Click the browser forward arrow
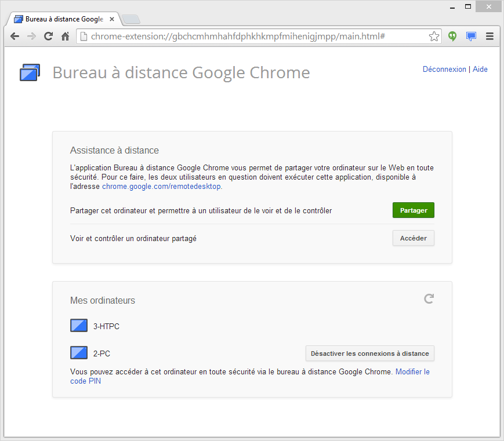Viewport: 504px width, 441px height. (x=32, y=36)
